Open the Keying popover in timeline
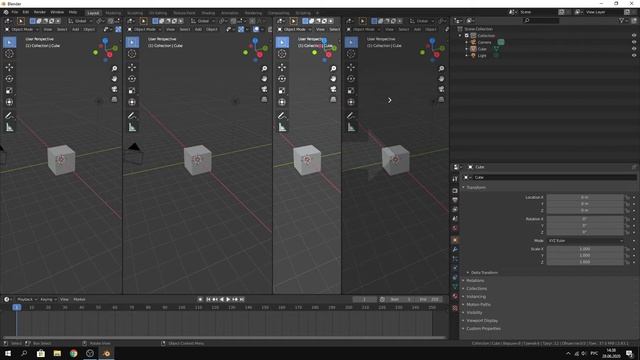The width and height of the screenshot is (640, 360). [x=48, y=300]
